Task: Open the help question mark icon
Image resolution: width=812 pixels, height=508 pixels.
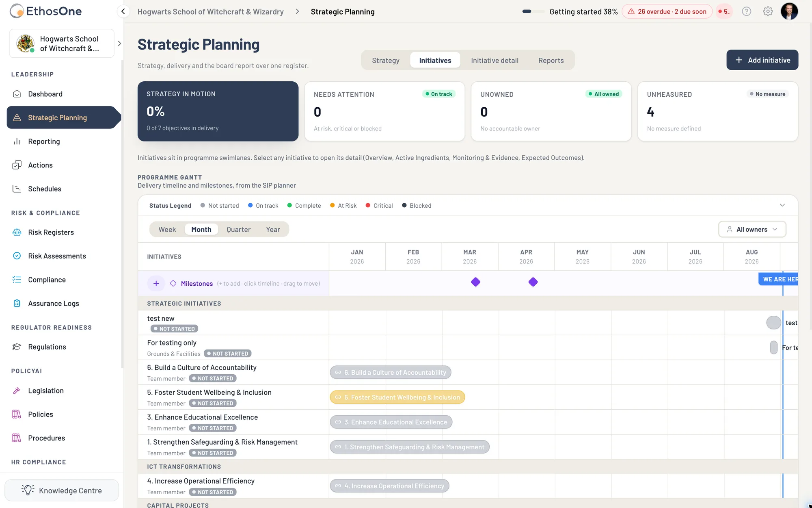Action: tap(747, 11)
